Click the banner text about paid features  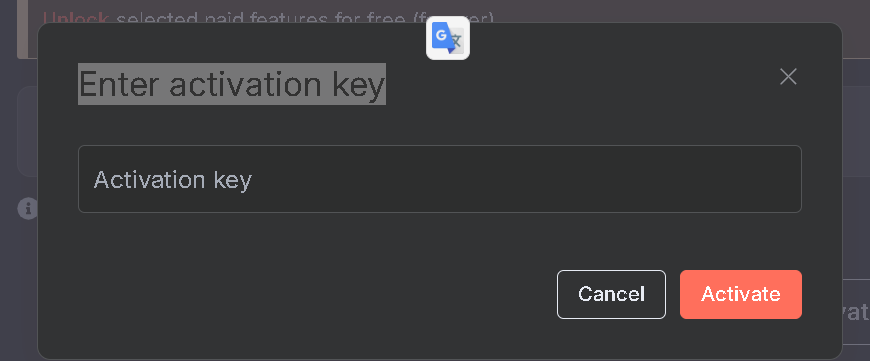[x=305, y=19]
